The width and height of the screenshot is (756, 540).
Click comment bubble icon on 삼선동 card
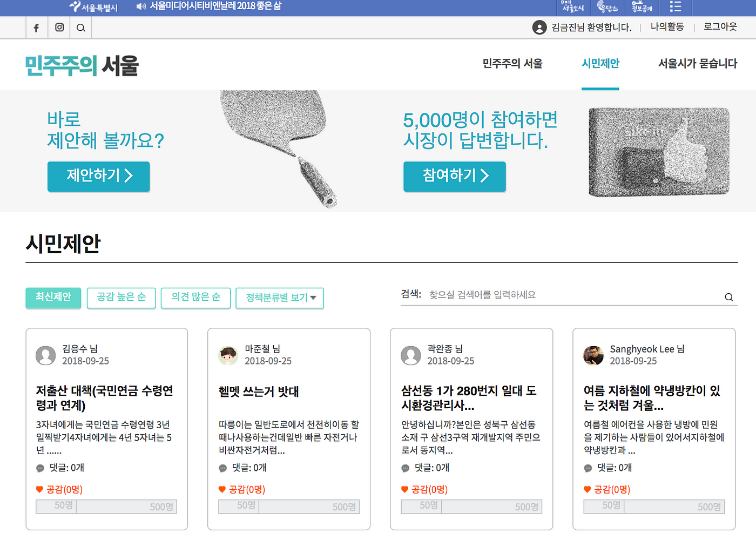[x=405, y=468]
